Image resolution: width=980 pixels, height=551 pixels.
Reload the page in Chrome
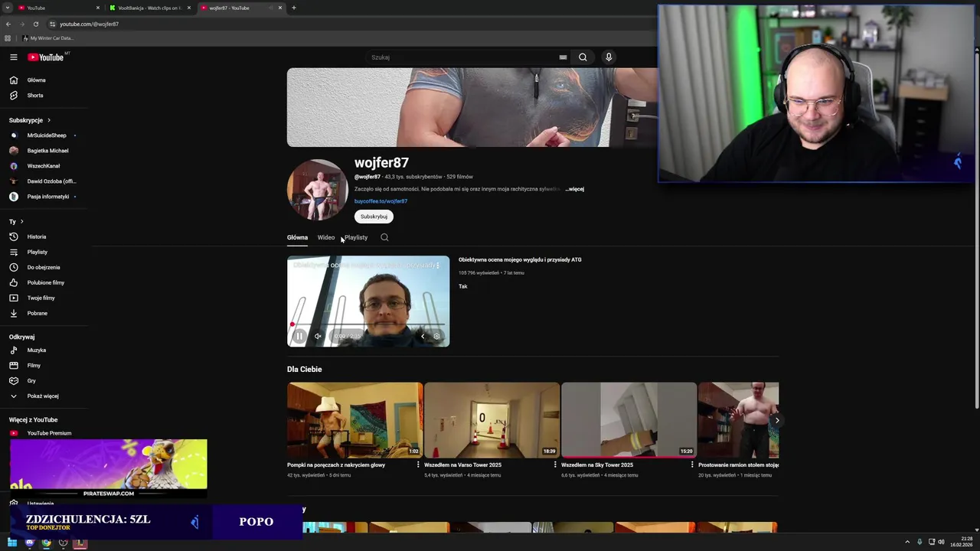tap(35, 24)
